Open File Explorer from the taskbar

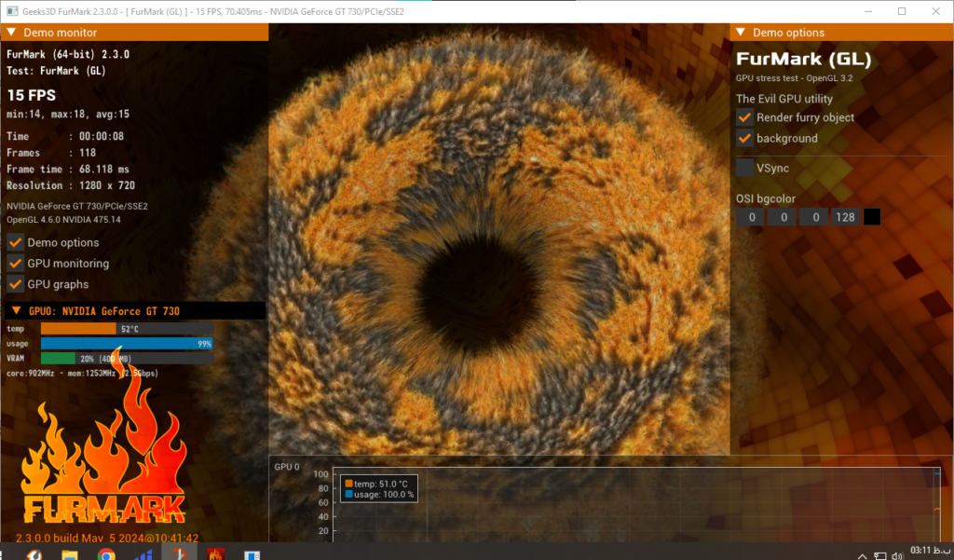coord(70,554)
